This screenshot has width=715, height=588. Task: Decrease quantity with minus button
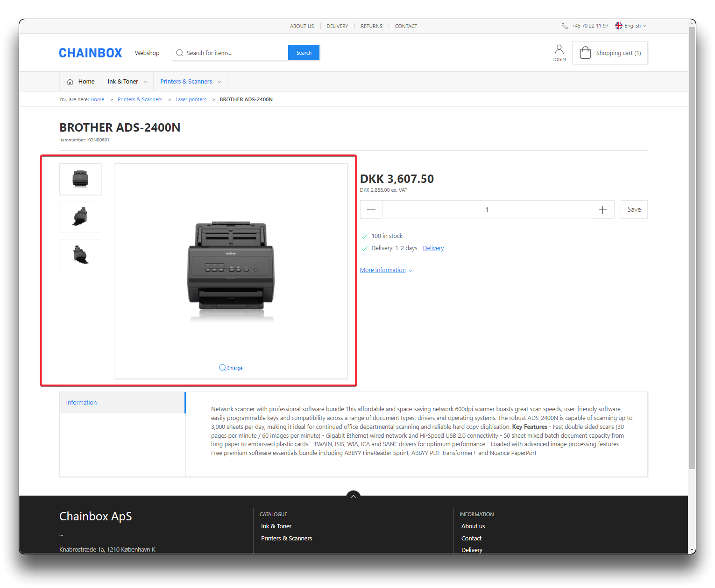click(371, 210)
